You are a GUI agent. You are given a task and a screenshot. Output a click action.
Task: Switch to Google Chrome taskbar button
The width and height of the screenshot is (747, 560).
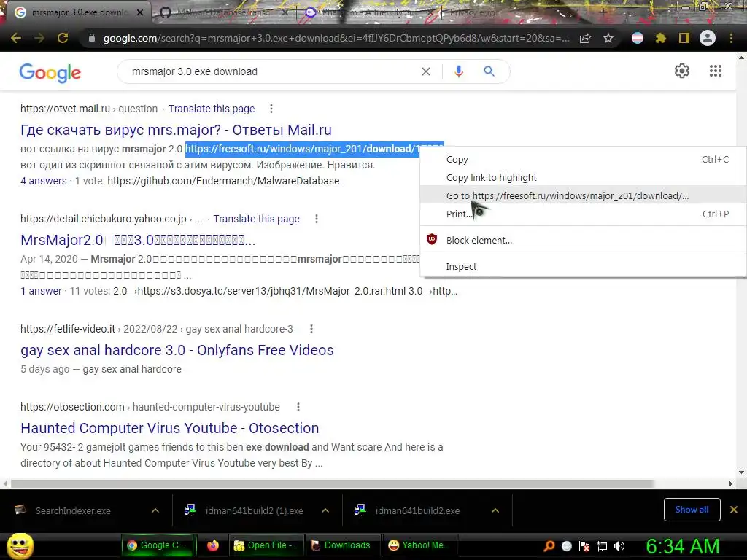tap(159, 545)
